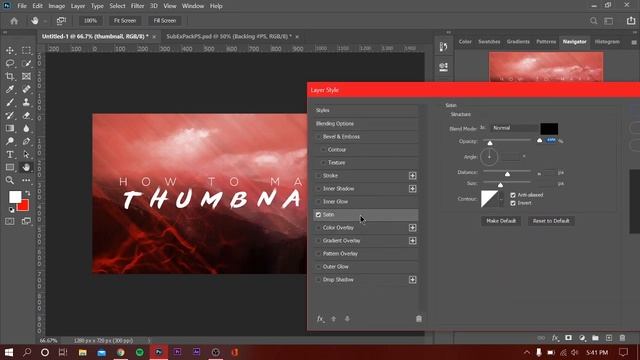Select the Blur tool
Image resolution: width=640 pixels, height=360 pixels.
(x=26, y=129)
